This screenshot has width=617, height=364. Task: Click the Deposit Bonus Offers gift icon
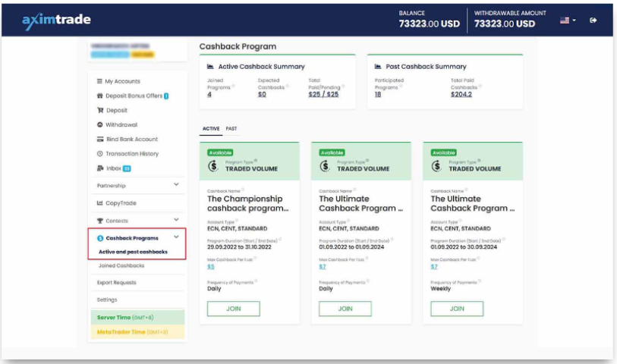pos(100,96)
